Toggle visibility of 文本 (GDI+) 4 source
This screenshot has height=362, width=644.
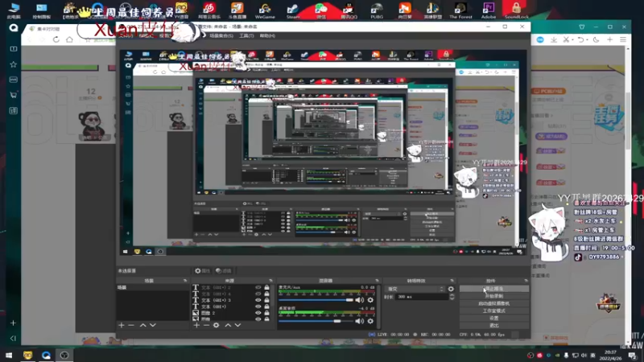[258, 294]
